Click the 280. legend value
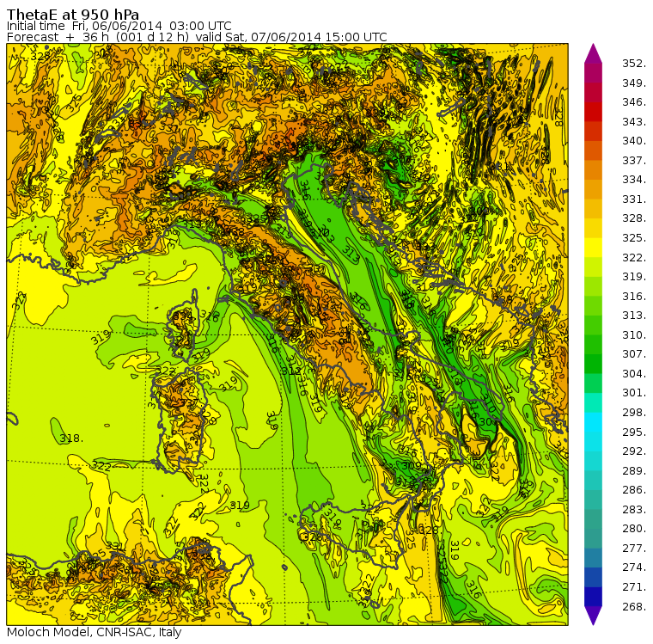This screenshot has width=653, height=644. [x=634, y=529]
